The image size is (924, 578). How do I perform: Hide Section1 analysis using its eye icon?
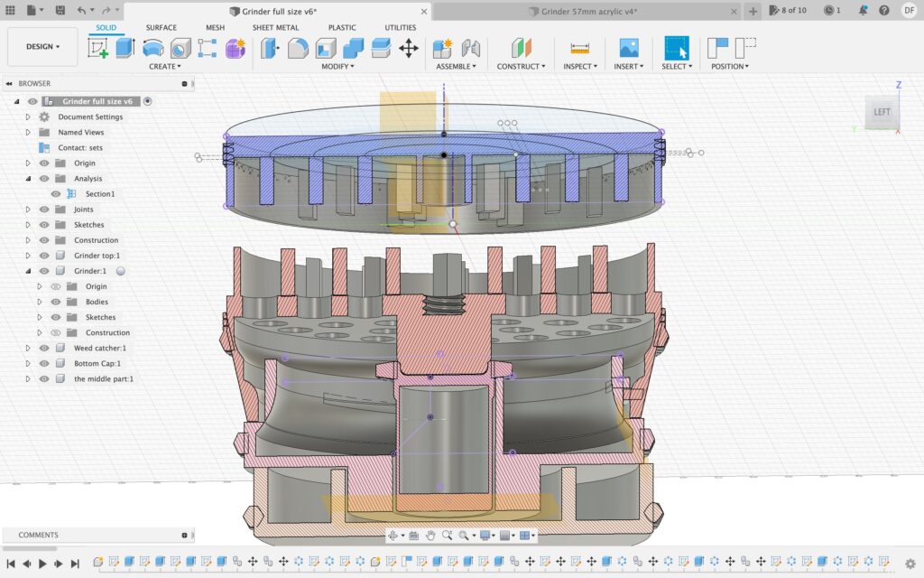coord(56,194)
